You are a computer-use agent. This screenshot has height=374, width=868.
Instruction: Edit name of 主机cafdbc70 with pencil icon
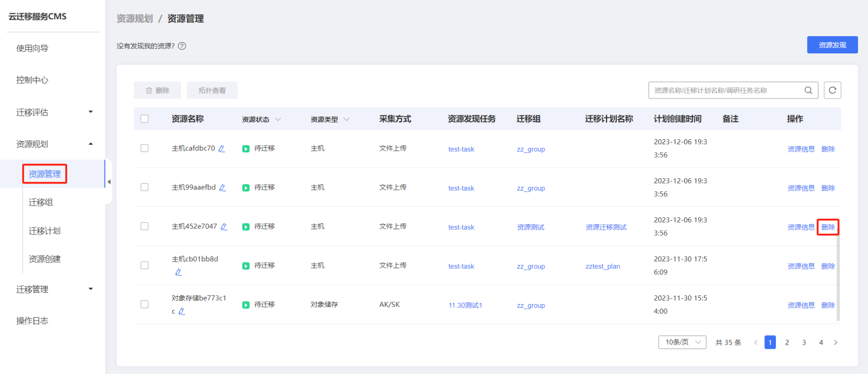click(x=222, y=148)
